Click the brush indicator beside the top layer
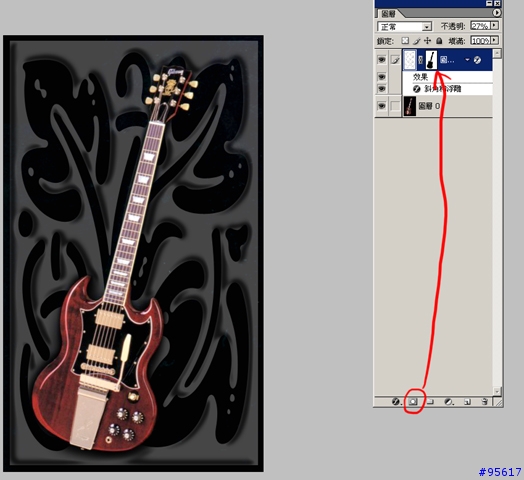The image size is (524, 480). pos(395,60)
